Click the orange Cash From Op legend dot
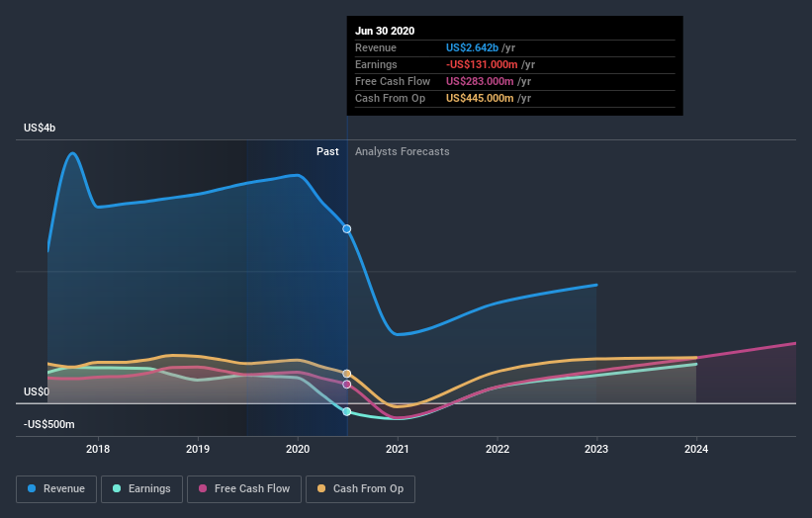This screenshot has height=518, width=812. click(321, 488)
